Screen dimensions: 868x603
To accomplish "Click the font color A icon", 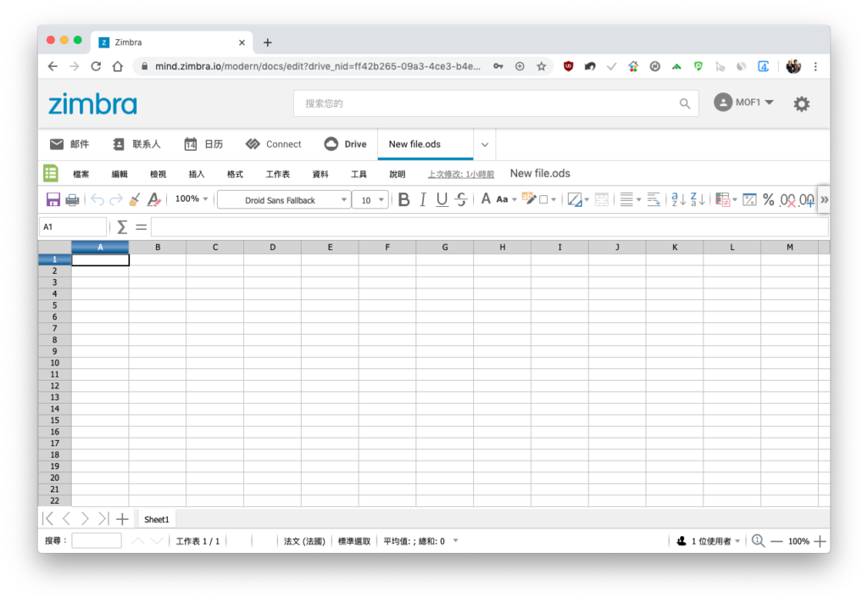I will [486, 199].
